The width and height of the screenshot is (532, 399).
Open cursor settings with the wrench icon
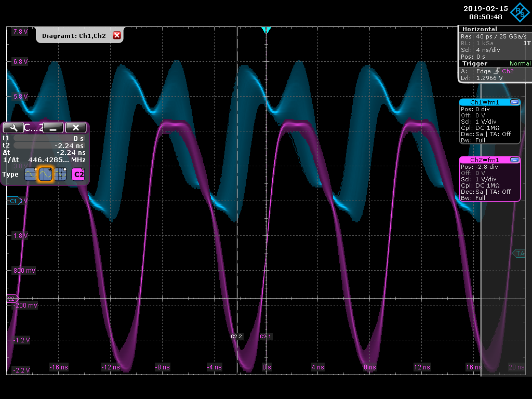click(13, 128)
